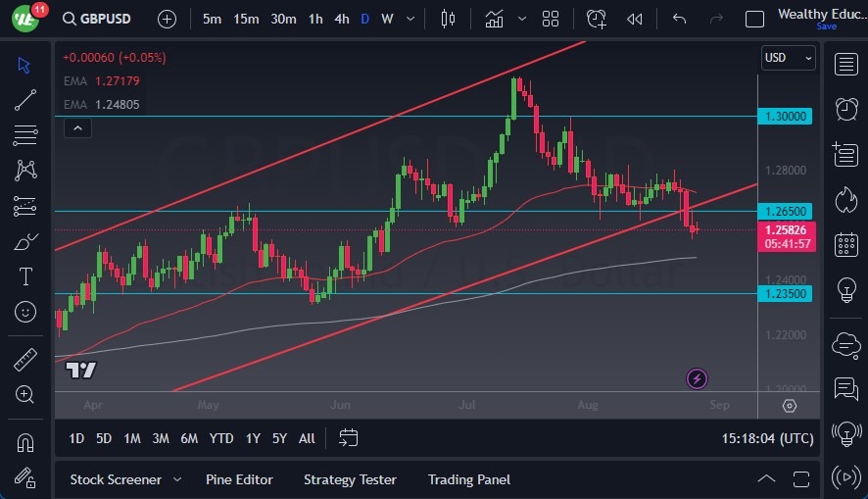This screenshot has height=499, width=868.
Task: Select the Measure ruler tool
Action: tap(25, 360)
